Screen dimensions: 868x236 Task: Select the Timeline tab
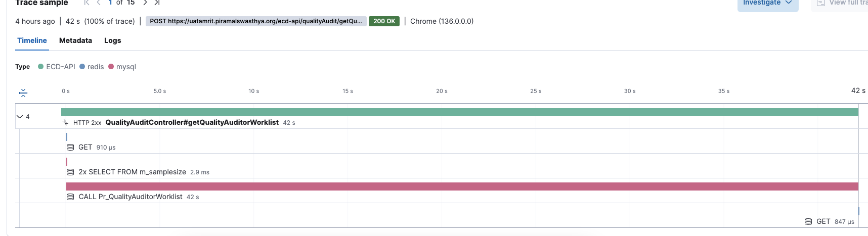pos(32,40)
